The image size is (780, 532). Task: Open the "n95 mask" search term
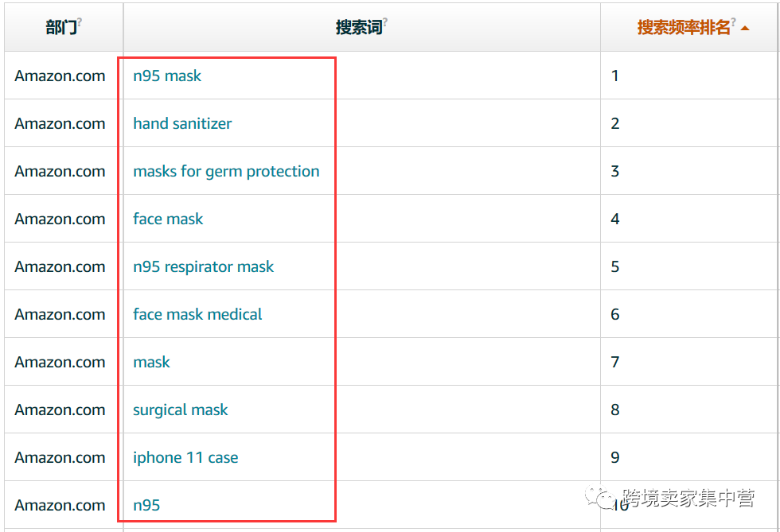pyautogui.click(x=167, y=76)
